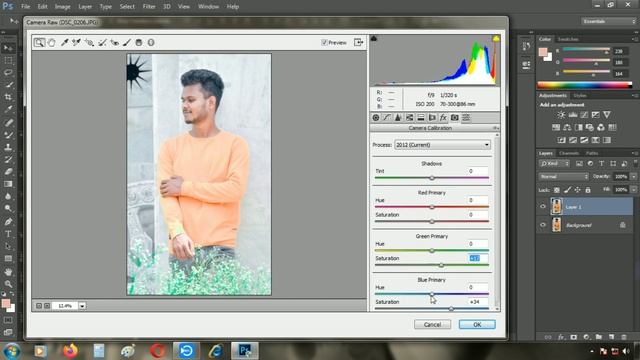Open the layer blend mode Normal dropdown

564,177
